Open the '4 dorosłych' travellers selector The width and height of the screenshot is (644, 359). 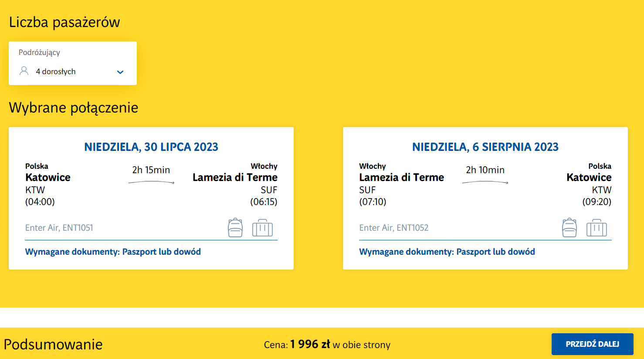click(56, 72)
